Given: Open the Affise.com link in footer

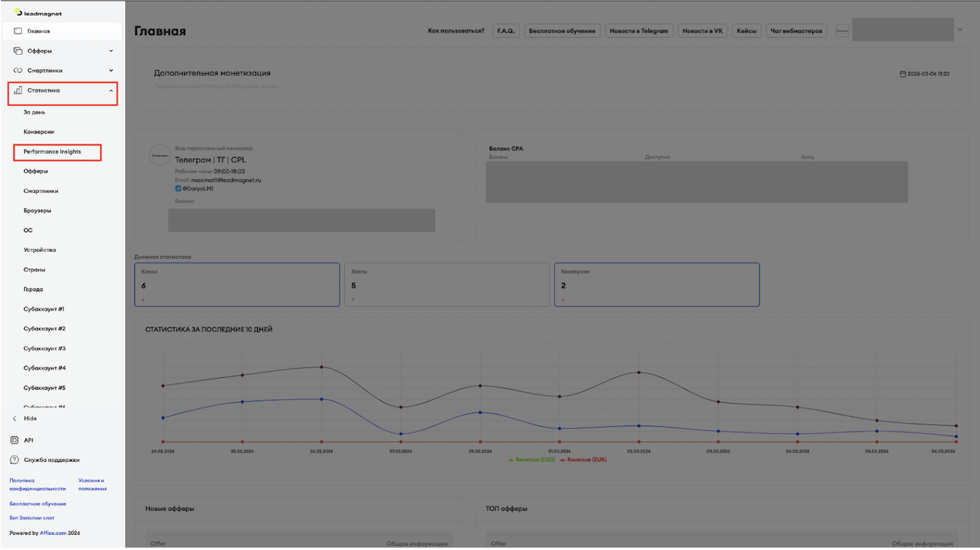Looking at the screenshot, I should (53, 533).
